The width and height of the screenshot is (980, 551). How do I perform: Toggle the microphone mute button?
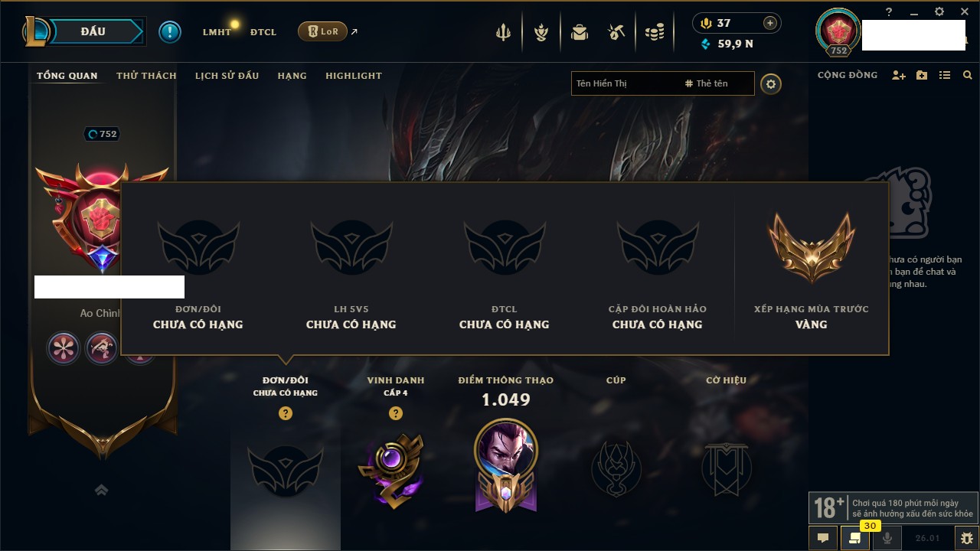887,538
